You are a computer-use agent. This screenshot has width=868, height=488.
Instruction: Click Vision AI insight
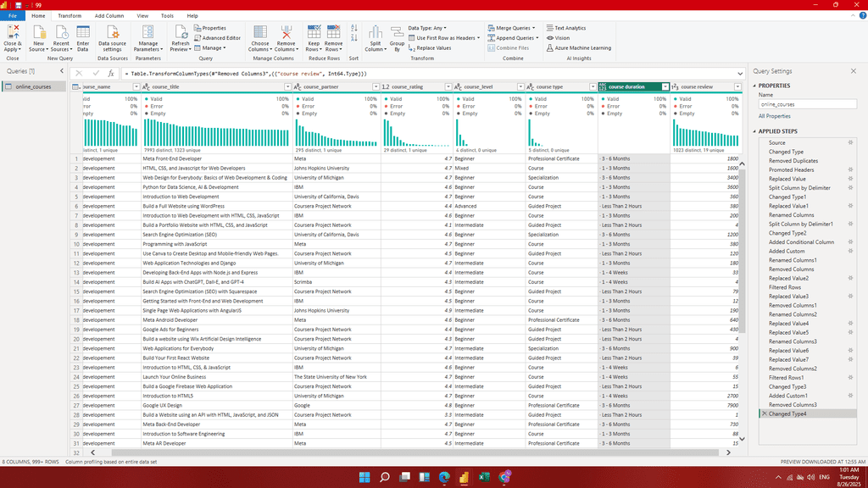coord(558,38)
